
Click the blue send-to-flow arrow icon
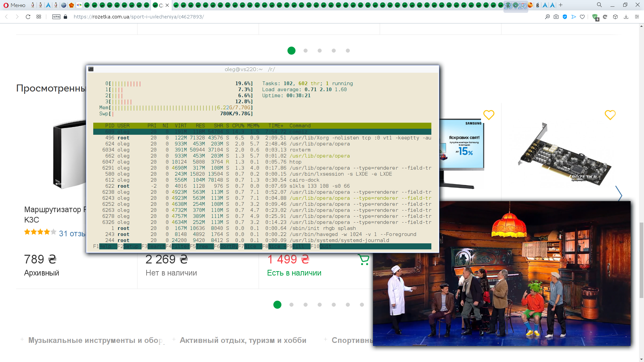(574, 17)
